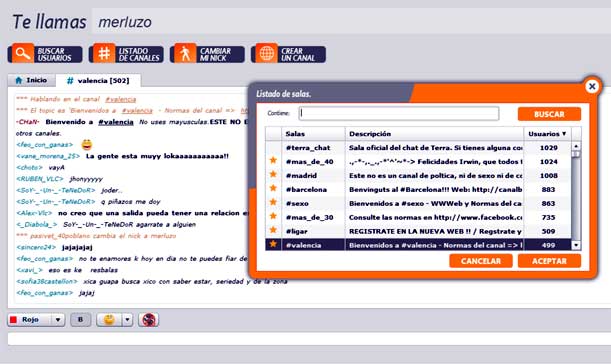Open the Buscar Usuarios search tool
This screenshot has width=611, height=364.
[x=45, y=54]
